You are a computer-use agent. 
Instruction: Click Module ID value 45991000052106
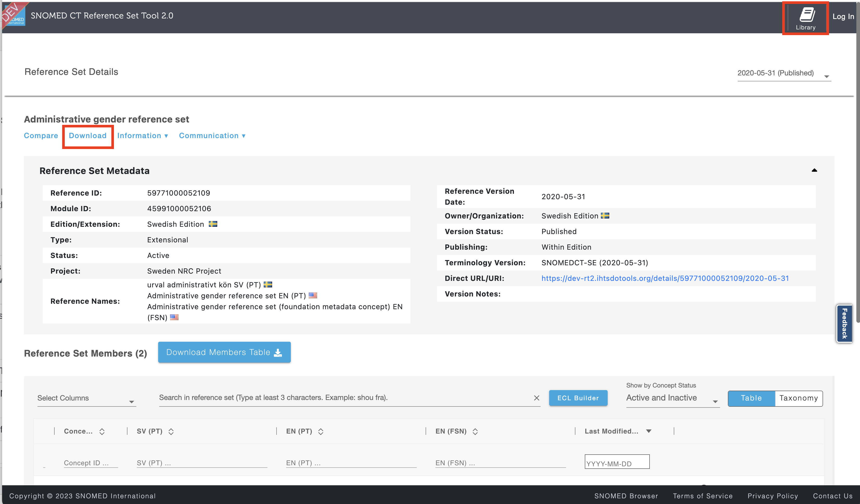click(x=179, y=209)
